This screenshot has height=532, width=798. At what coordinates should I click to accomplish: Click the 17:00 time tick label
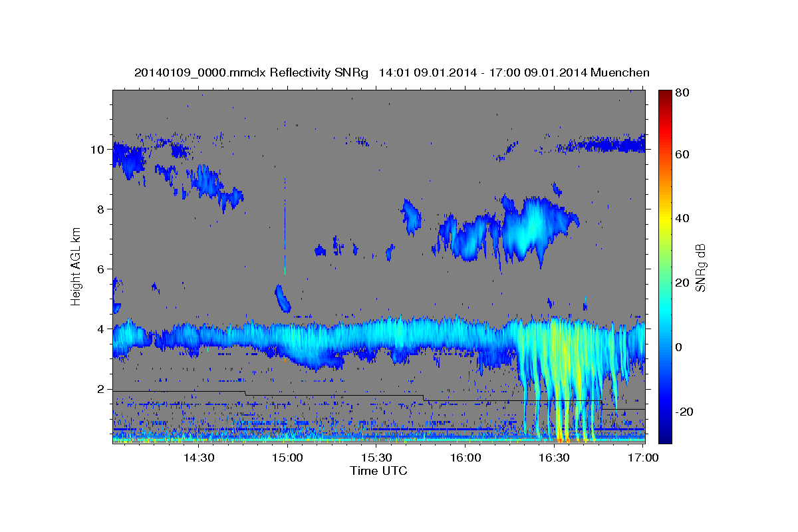(x=642, y=458)
